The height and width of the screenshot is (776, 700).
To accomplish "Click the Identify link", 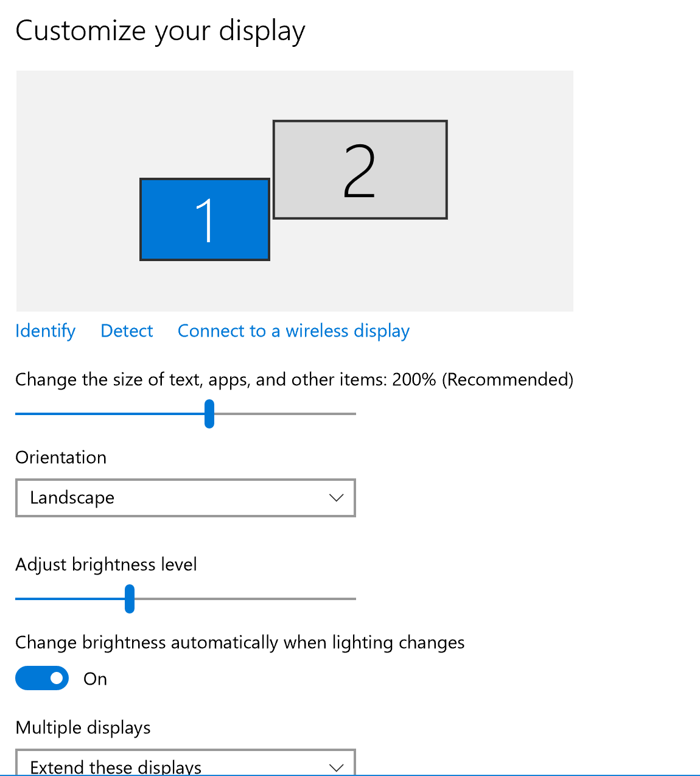I will pos(45,331).
